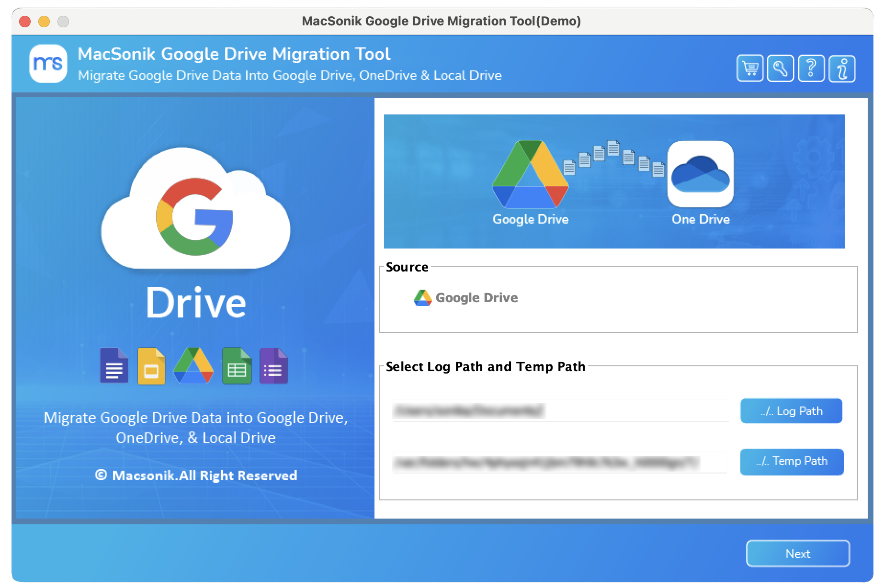Click the temp path text field

(559, 462)
